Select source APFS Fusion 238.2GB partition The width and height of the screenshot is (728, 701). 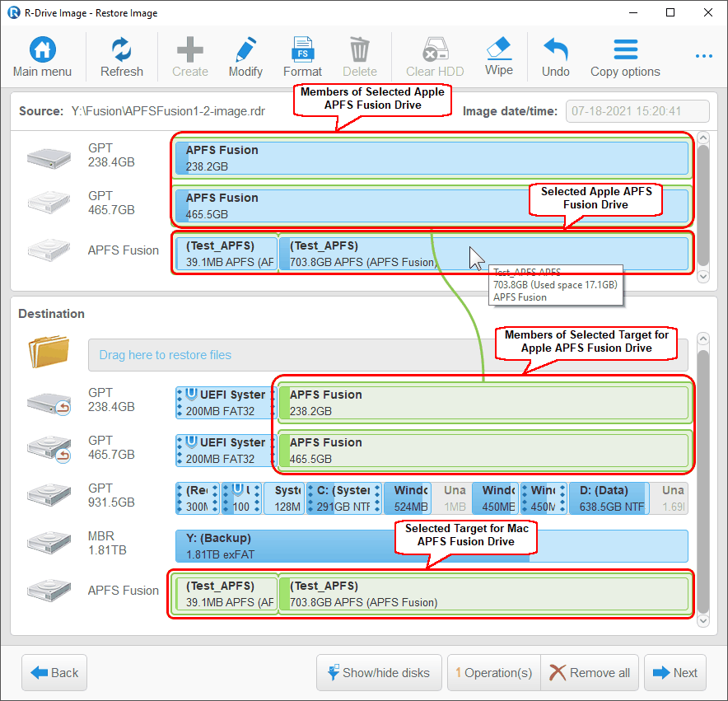coord(432,158)
